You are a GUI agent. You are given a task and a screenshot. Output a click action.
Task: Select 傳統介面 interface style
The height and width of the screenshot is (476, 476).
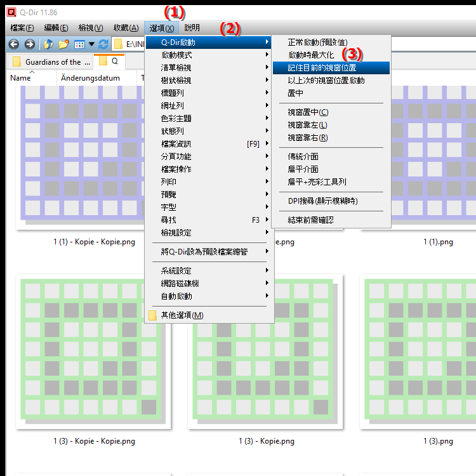pos(331,157)
